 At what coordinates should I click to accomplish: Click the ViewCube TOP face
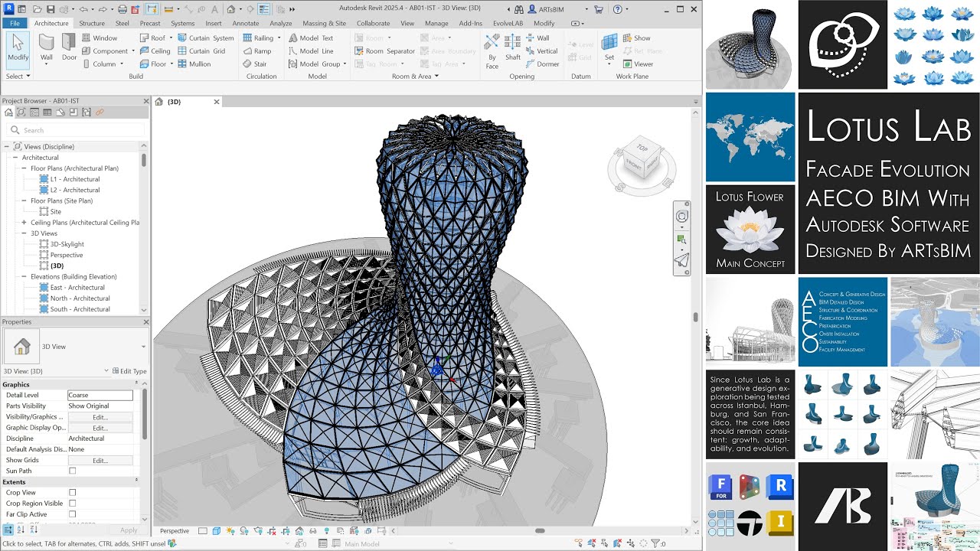[x=642, y=148]
